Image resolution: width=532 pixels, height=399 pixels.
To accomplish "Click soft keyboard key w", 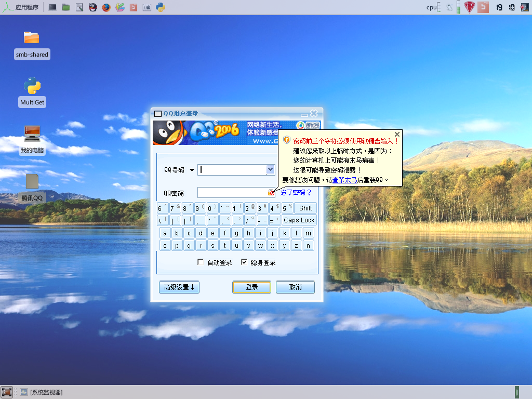I will (260, 245).
